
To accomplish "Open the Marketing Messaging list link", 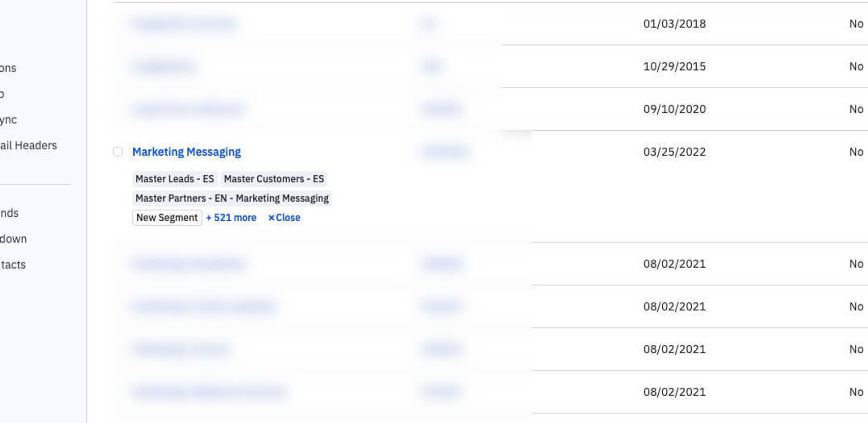I will [x=186, y=152].
